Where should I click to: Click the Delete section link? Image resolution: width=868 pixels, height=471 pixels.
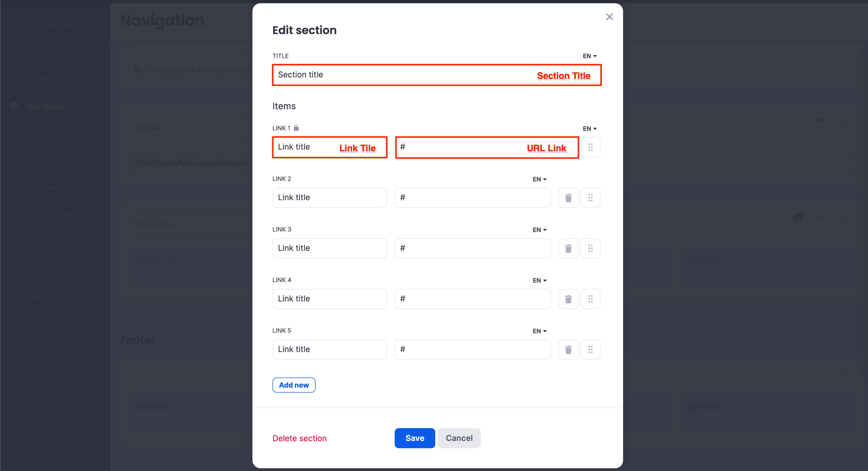click(x=299, y=438)
